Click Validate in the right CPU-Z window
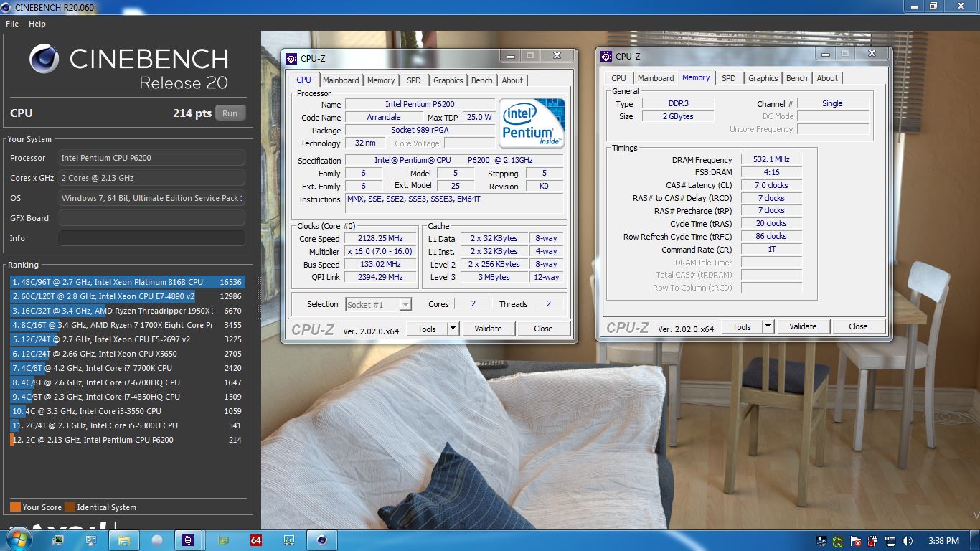Image resolution: width=980 pixels, height=551 pixels. [x=803, y=326]
